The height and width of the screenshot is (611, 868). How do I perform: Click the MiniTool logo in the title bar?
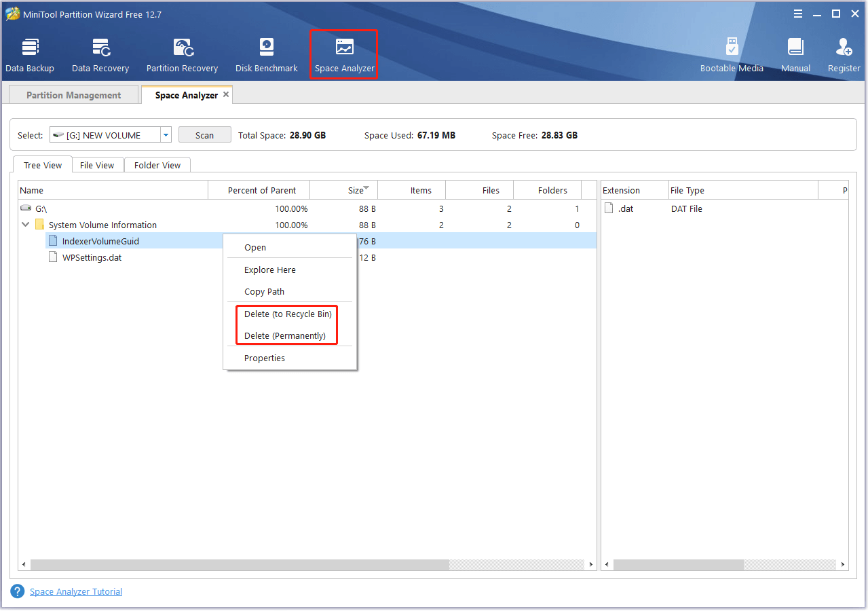pos(12,14)
